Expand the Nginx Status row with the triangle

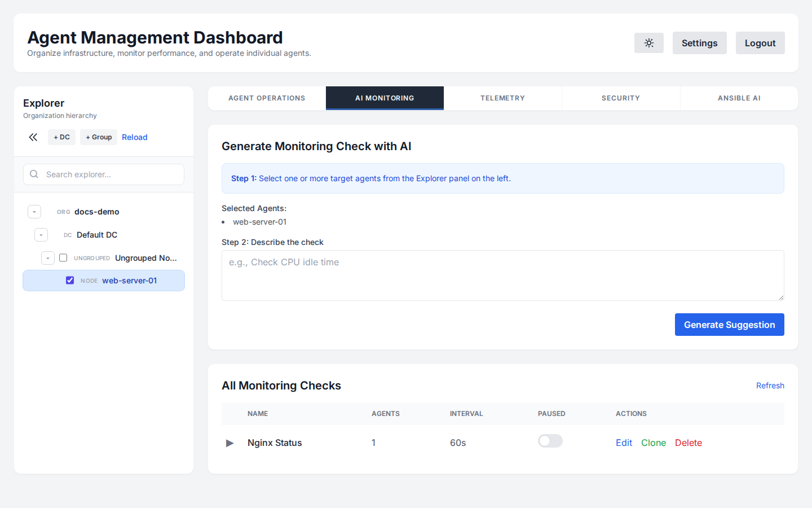point(230,443)
